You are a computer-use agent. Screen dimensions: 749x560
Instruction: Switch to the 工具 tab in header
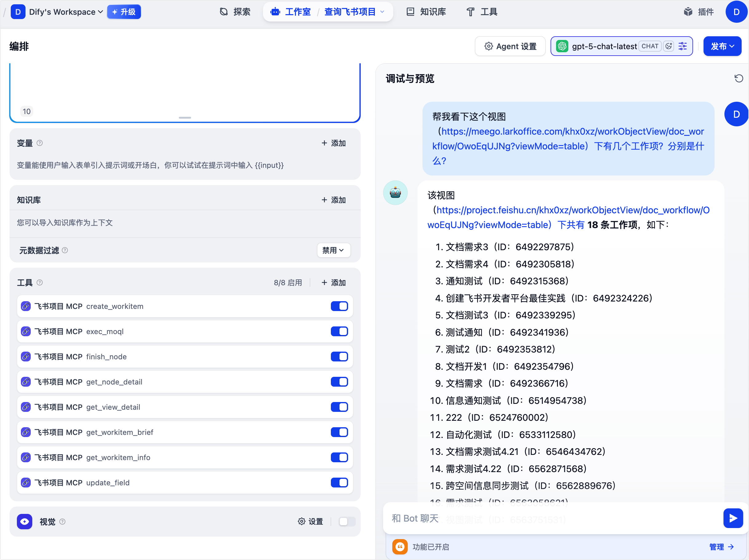click(482, 12)
